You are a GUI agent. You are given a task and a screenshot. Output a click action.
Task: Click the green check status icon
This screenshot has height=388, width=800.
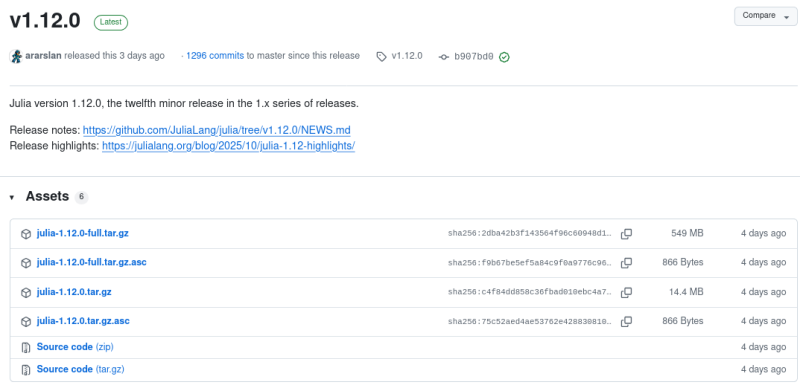pyautogui.click(x=504, y=57)
